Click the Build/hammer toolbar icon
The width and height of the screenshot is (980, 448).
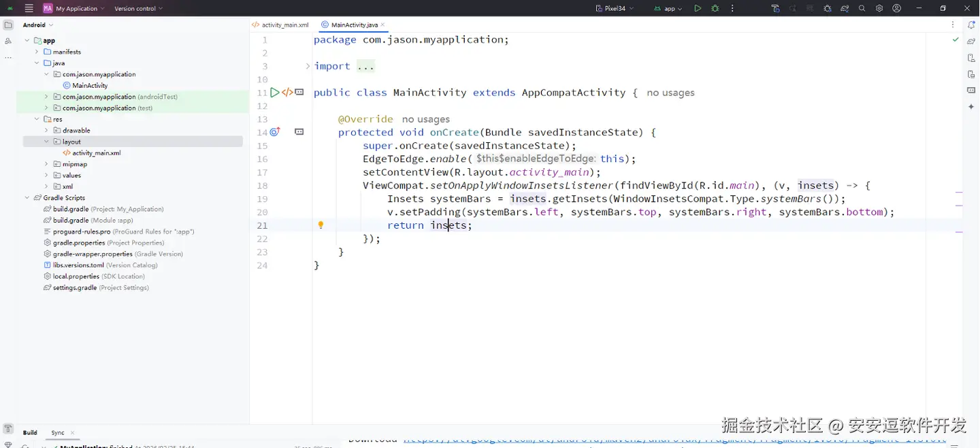coord(775,8)
